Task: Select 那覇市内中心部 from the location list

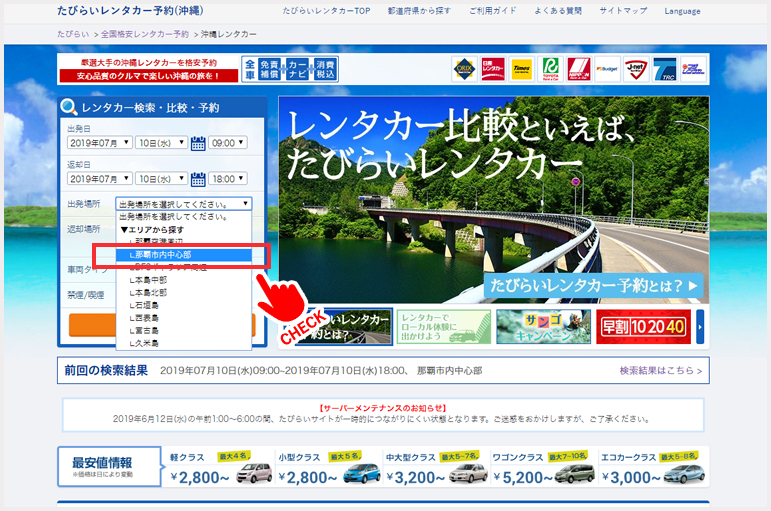Action: 184,255
